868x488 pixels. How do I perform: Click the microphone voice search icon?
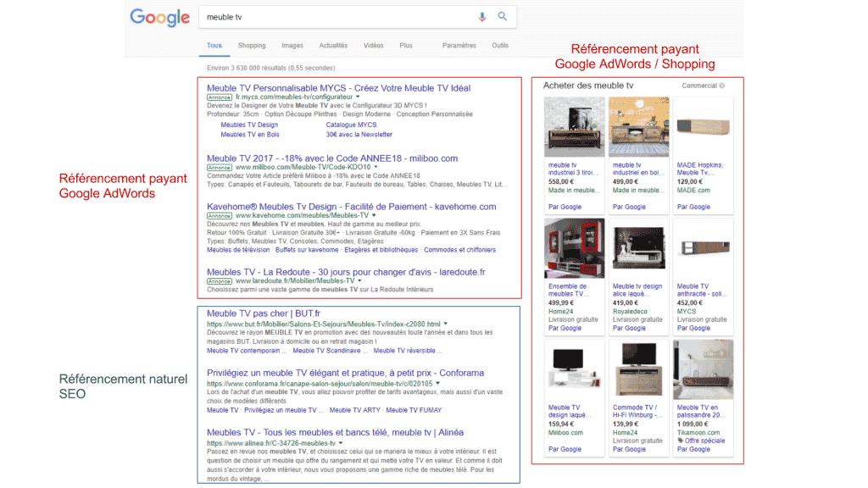482,17
